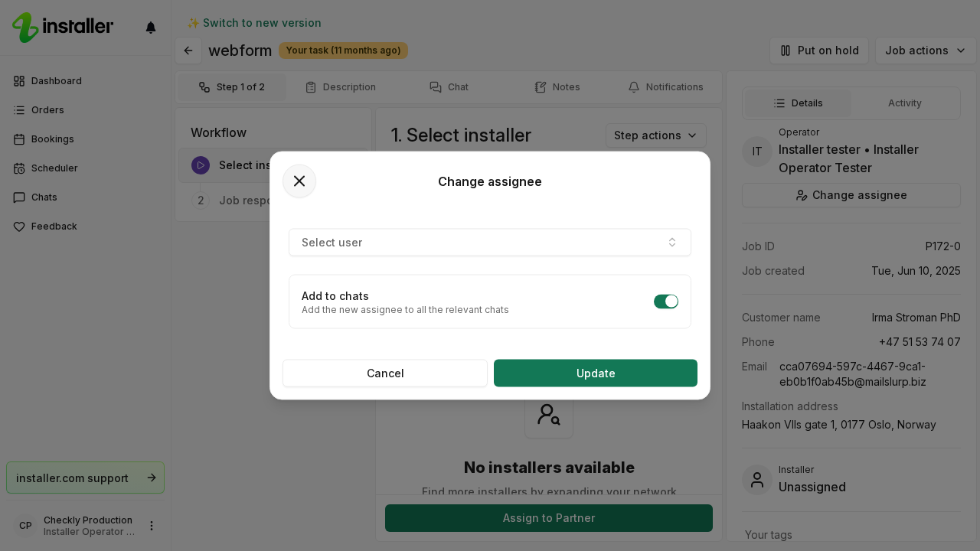Click the IT operator avatar
This screenshot has width=980, height=551.
(x=757, y=152)
